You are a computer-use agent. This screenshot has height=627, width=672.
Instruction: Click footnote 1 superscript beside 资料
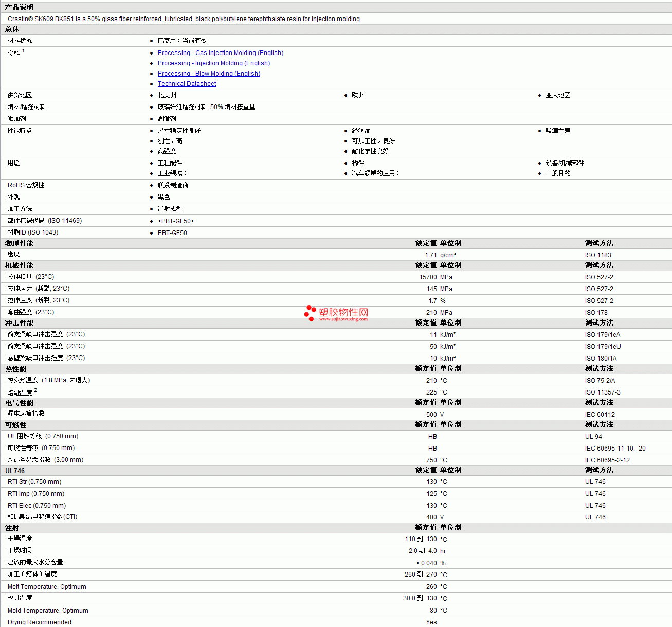pyautogui.click(x=23, y=51)
